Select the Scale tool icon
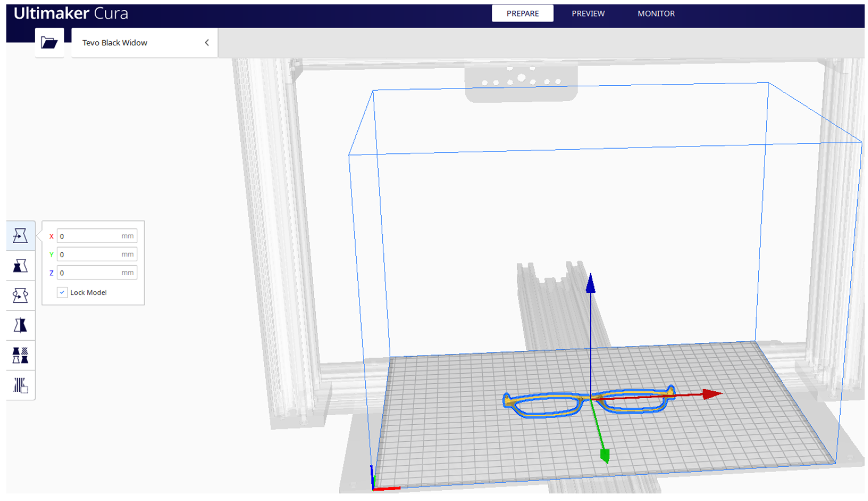Image resolution: width=868 pixels, height=501 pixels. point(20,266)
